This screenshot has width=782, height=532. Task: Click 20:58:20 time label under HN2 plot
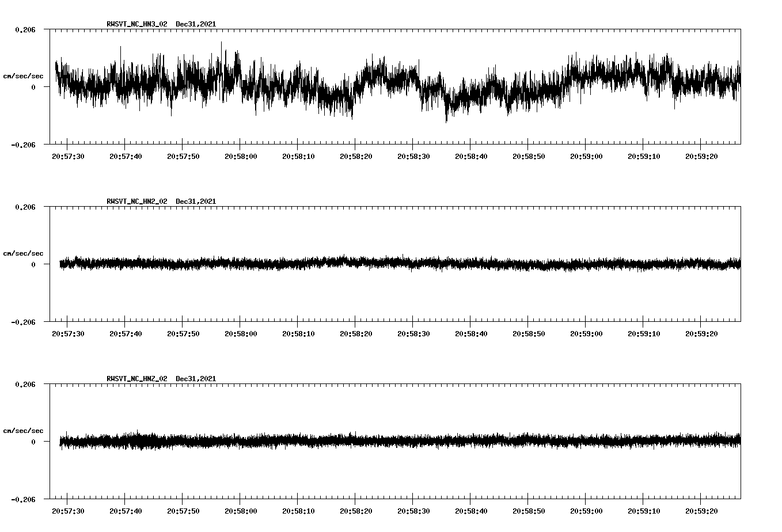356,333
